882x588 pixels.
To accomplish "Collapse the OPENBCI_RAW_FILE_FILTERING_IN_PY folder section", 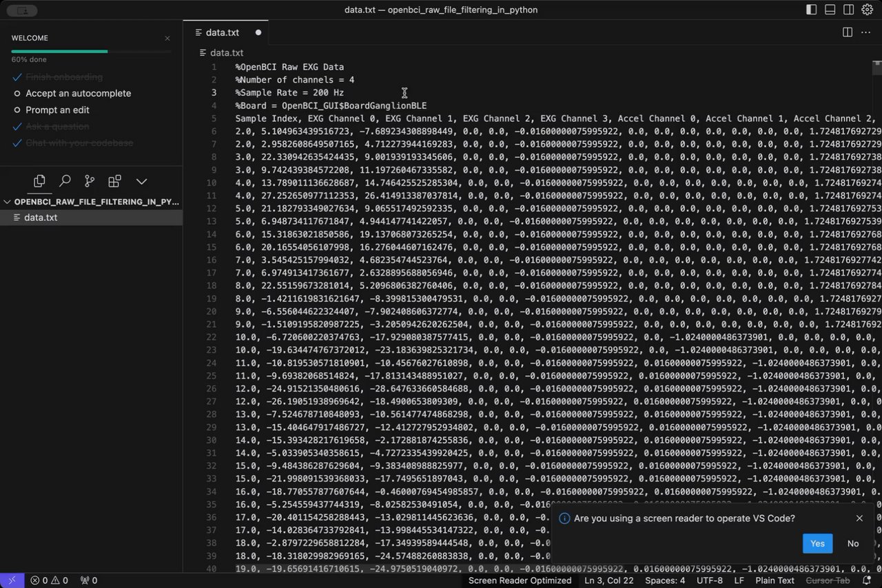I will pos(91,202).
